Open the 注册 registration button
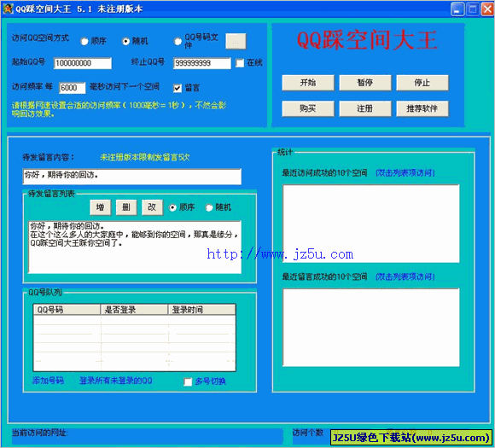The image size is (495, 448). pos(365,108)
